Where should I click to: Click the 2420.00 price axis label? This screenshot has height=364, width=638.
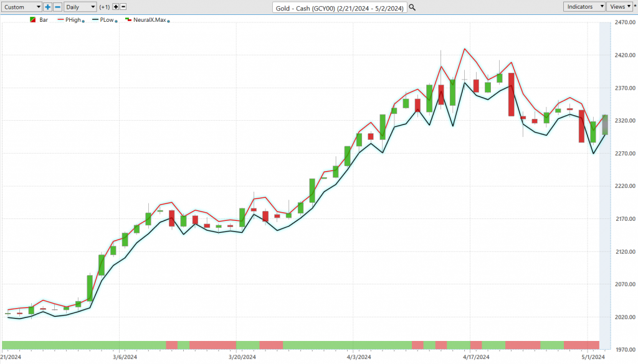click(625, 55)
